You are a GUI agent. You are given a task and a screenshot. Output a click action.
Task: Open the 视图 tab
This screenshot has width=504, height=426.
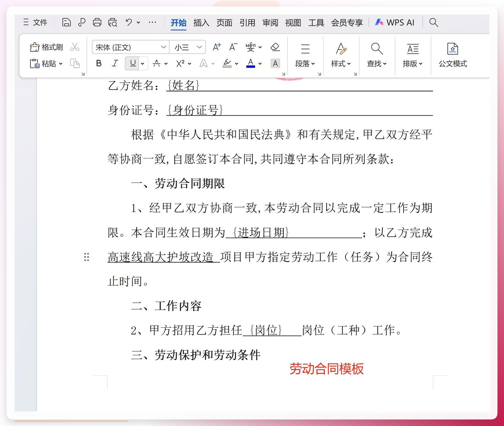[x=293, y=23]
